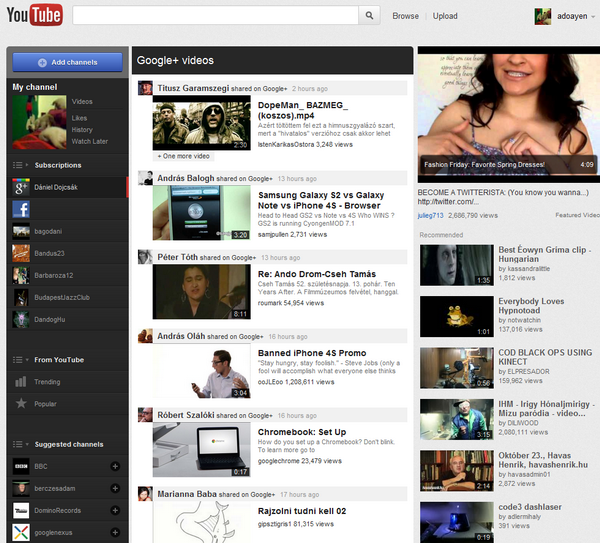Click Dániel Dojcsák subscription name

(x=56, y=188)
